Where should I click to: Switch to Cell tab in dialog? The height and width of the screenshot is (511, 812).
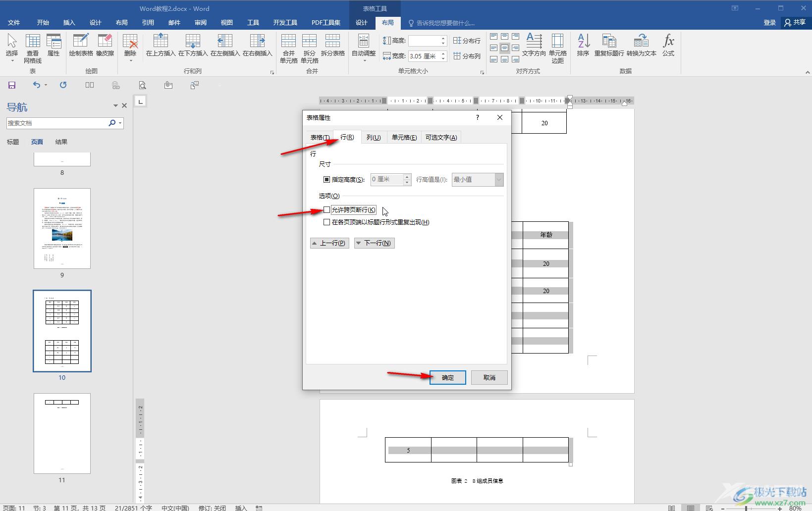(x=404, y=137)
